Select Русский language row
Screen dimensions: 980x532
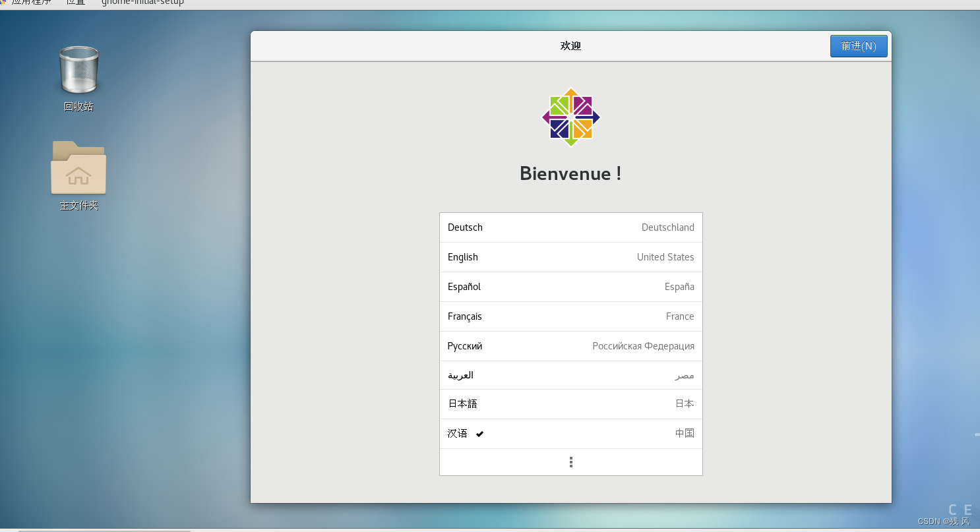(x=571, y=346)
